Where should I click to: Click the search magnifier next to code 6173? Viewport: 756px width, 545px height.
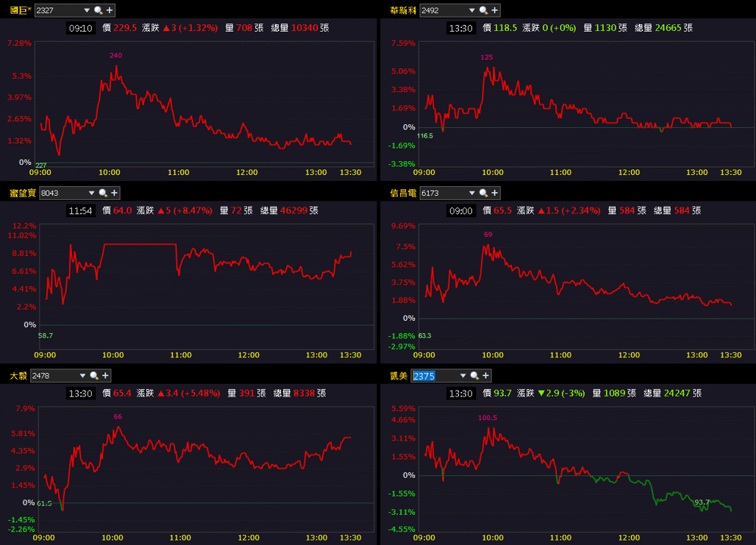pos(483,193)
